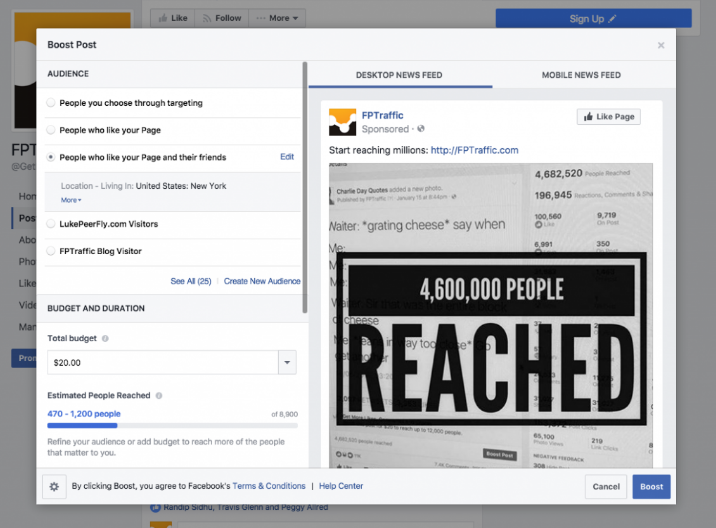Click the audience panel scrollbar

click(x=305, y=187)
